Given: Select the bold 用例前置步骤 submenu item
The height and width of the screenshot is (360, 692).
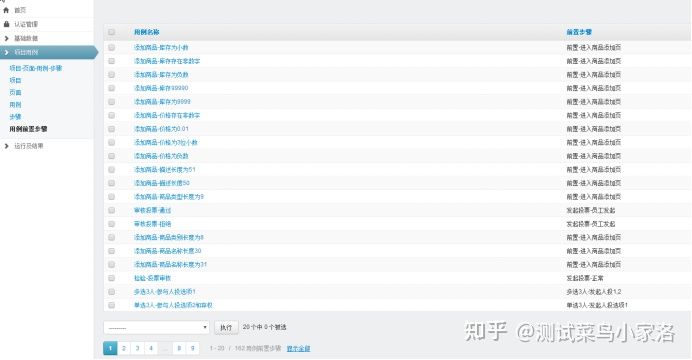Looking at the screenshot, I should coord(28,129).
